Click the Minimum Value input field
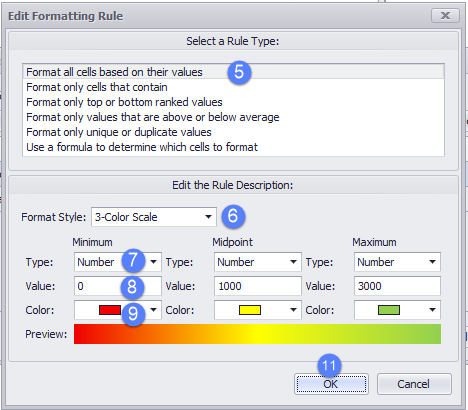468x410 pixels. pyautogui.click(x=118, y=286)
